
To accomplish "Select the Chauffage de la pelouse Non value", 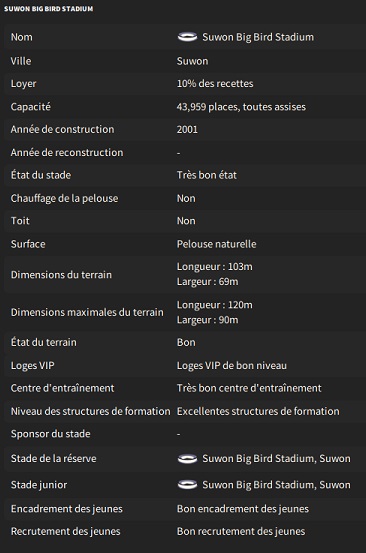I will tap(186, 198).
